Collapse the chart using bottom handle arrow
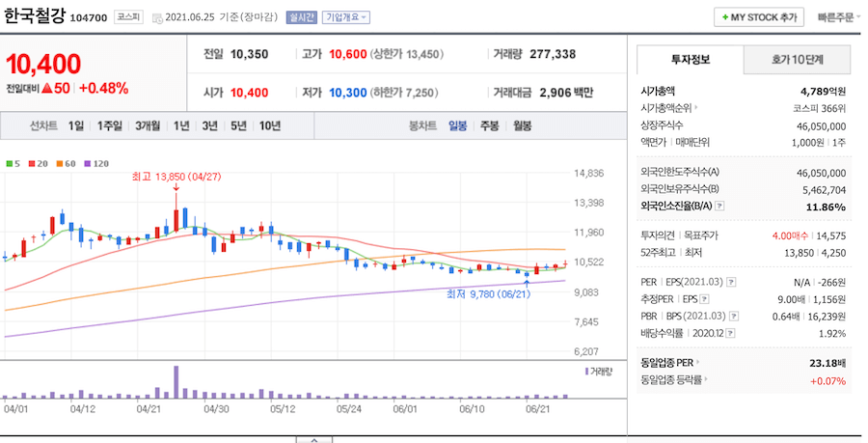Screen dimensions: 868x443 coord(313,440)
